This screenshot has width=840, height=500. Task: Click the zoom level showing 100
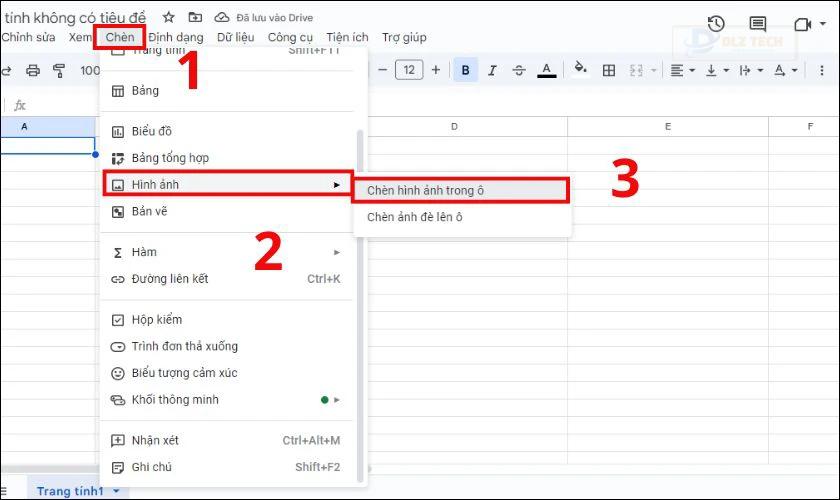90,70
